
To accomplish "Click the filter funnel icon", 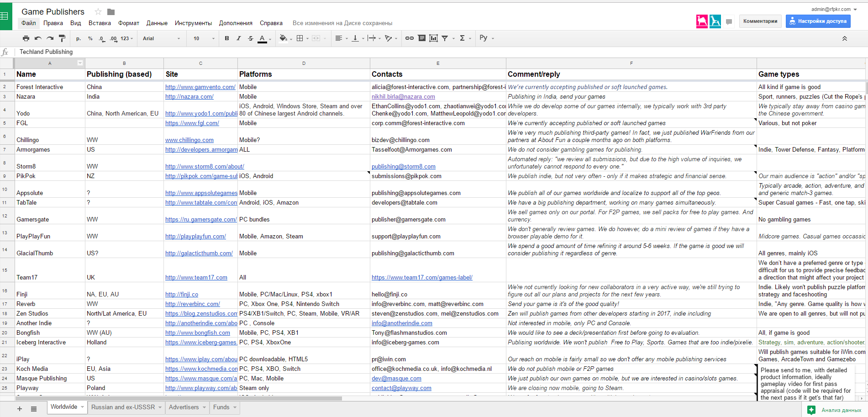I will coord(445,38).
